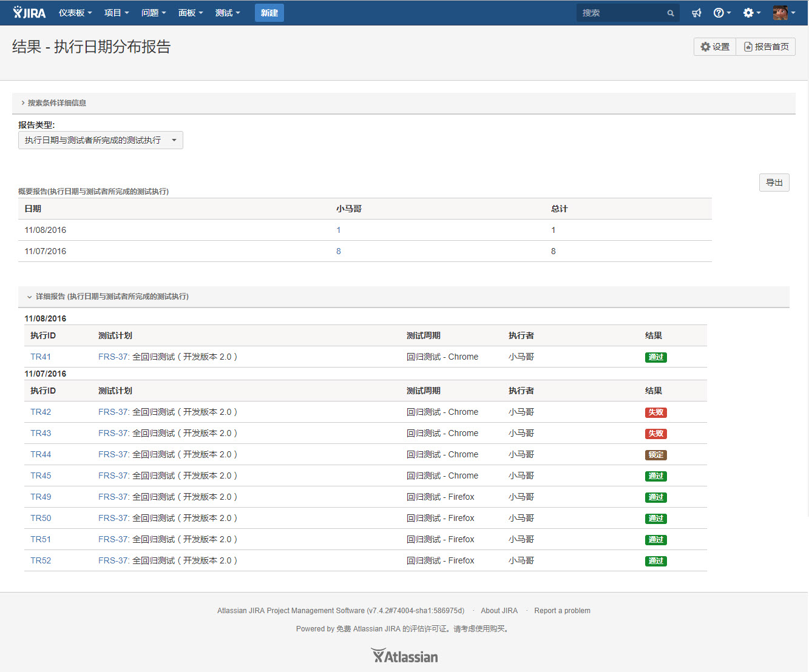Collapse the 详细报告 section
This screenshot has height=672, width=809.
pyautogui.click(x=108, y=297)
